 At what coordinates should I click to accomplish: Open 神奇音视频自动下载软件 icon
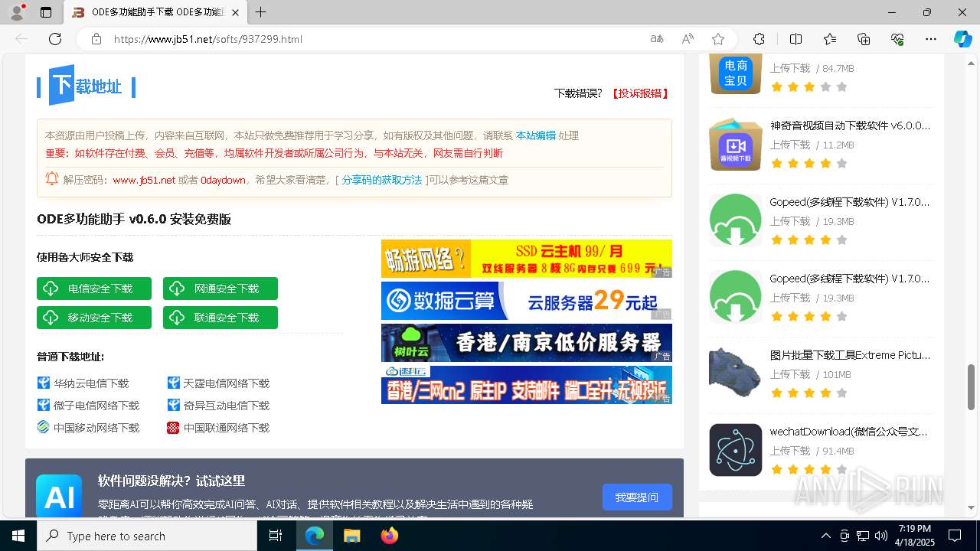click(736, 144)
